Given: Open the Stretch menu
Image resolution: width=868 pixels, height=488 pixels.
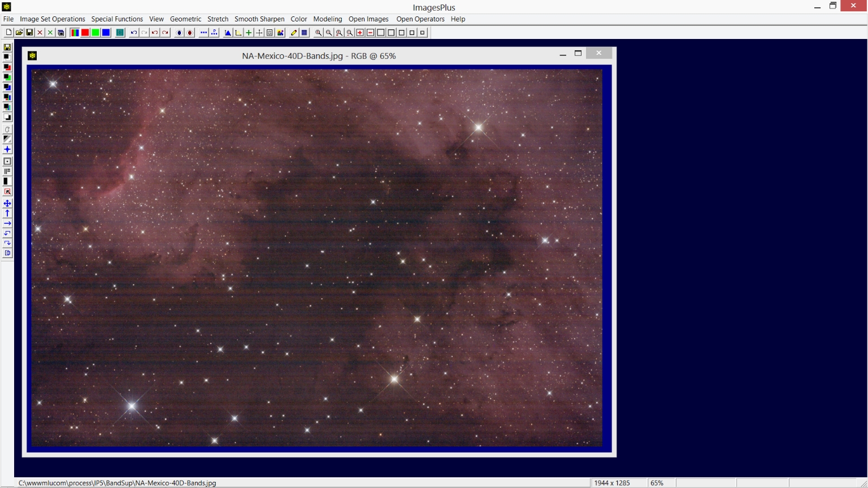Looking at the screenshot, I should click(x=218, y=19).
